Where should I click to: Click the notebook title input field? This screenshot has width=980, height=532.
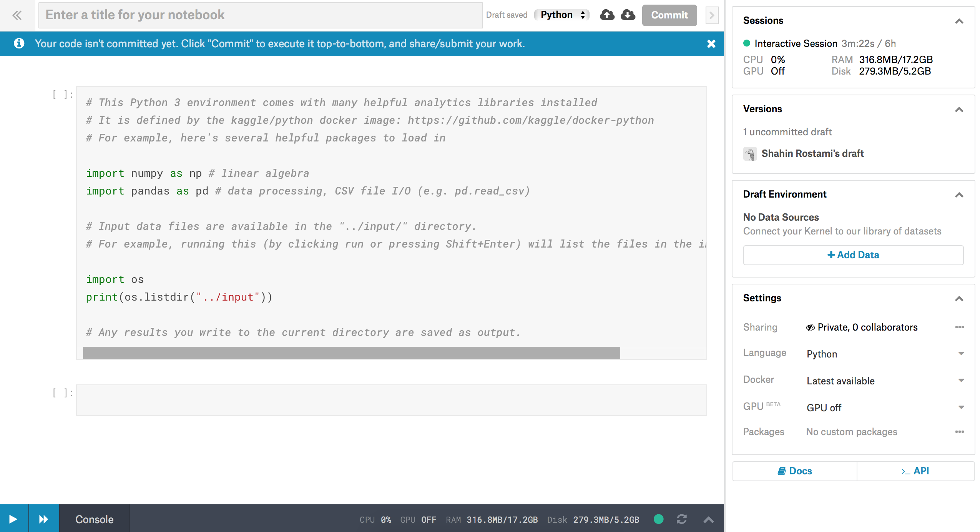pyautogui.click(x=261, y=15)
